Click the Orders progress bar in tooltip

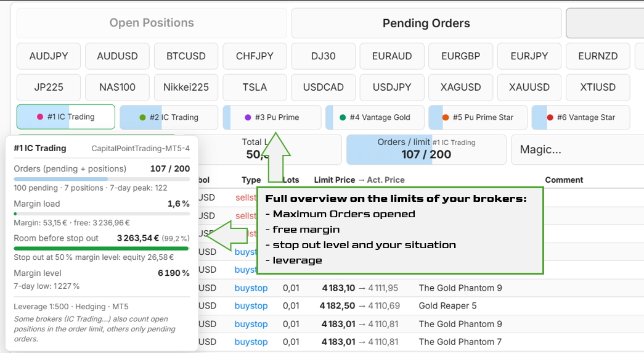point(102,179)
